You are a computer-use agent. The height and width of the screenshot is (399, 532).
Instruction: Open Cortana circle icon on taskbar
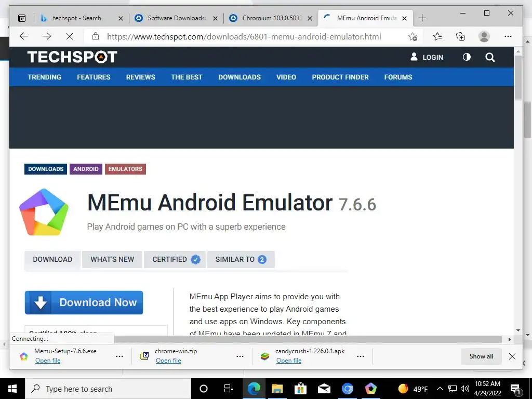coord(204,389)
